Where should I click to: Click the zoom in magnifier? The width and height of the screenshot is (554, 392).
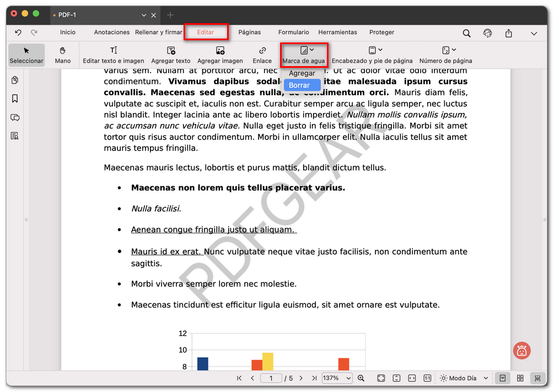[x=361, y=378]
